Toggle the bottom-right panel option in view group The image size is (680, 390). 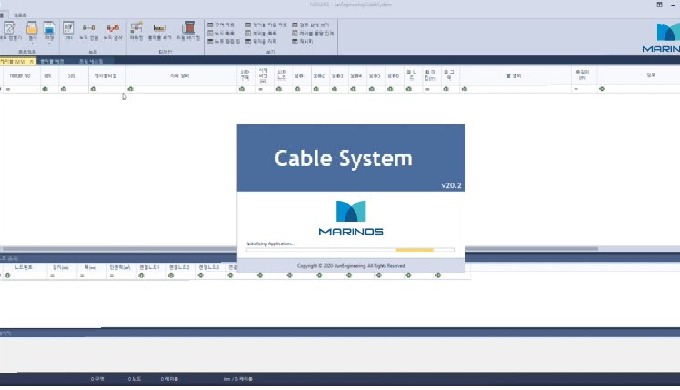click(303, 42)
